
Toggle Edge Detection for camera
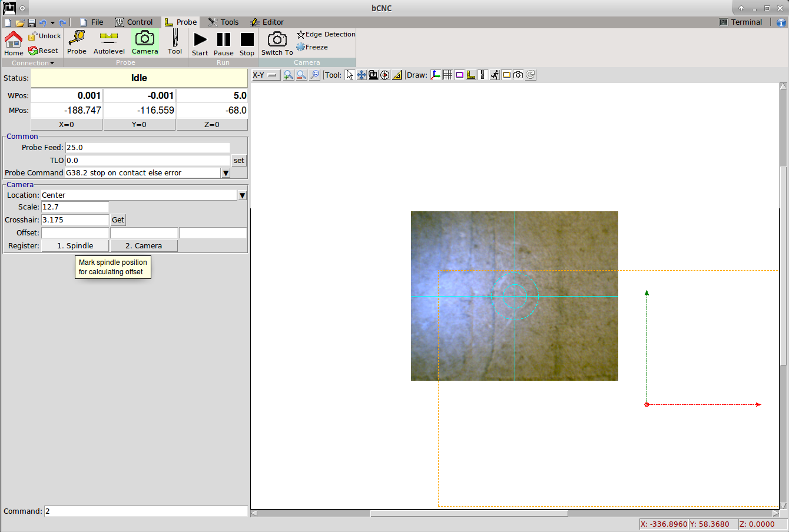pyautogui.click(x=326, y=34)
